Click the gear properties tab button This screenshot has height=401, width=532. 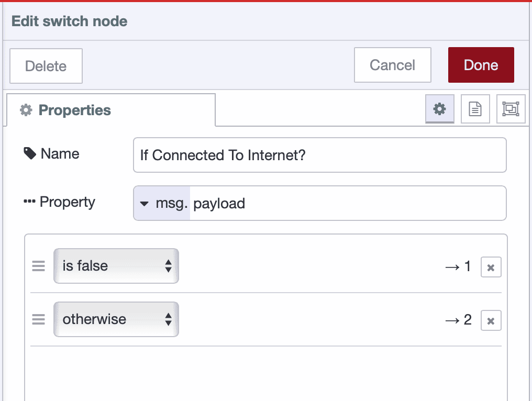coord(439,109)
